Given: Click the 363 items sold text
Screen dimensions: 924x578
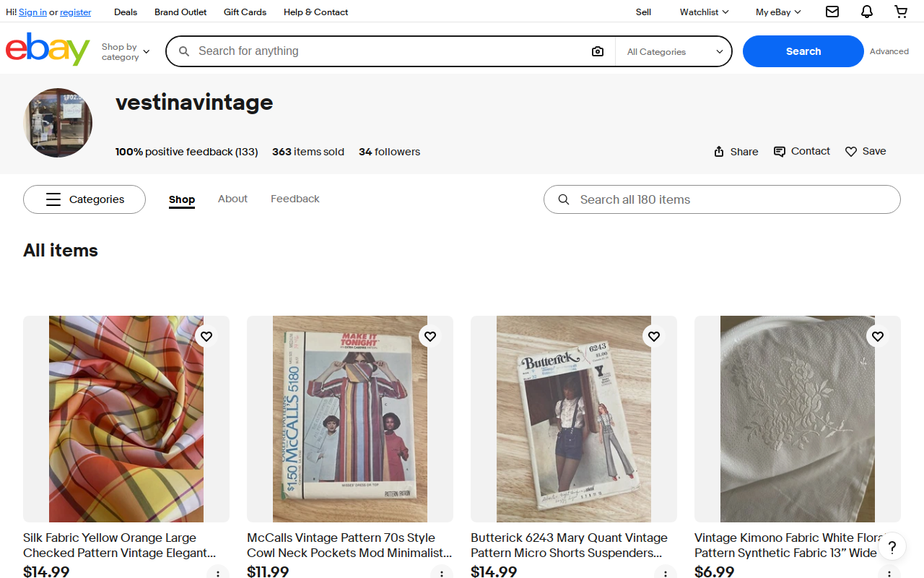Looking at the screenshot, I should click(x=308, y=152).
